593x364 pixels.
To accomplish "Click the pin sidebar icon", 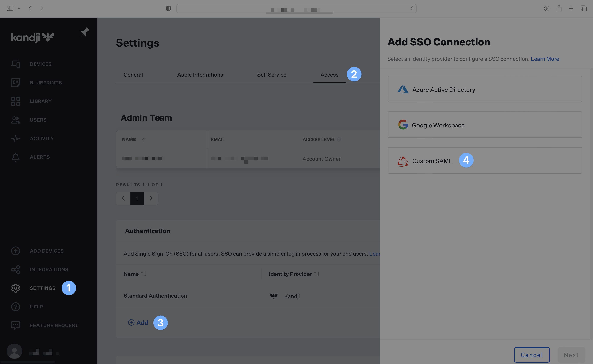I will point(84,32).
